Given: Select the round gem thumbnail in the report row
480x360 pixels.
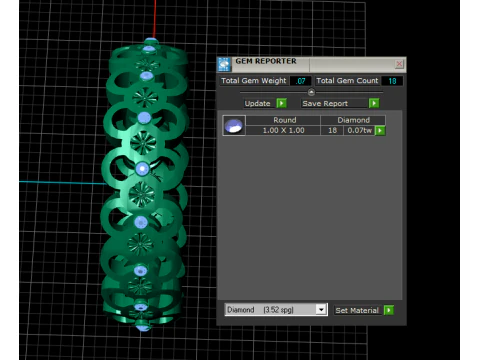Looking at the screenshot, I should point(234,125).
